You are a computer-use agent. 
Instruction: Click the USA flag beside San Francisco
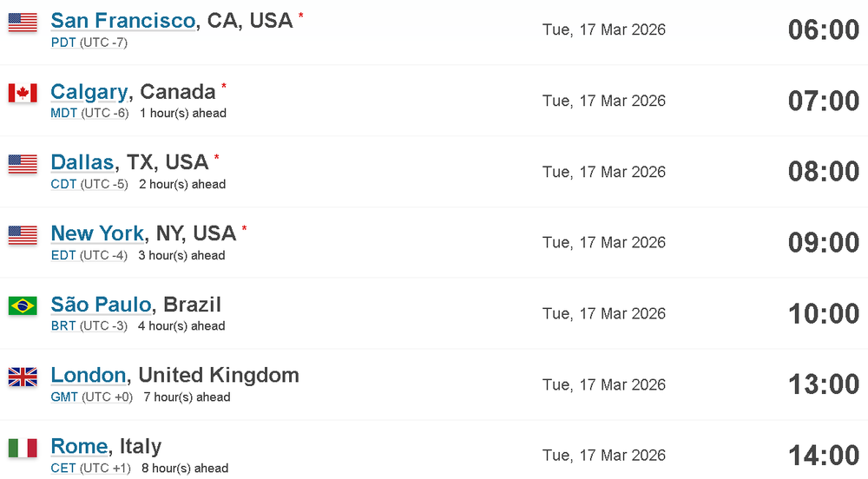click(x=23, y=22)
